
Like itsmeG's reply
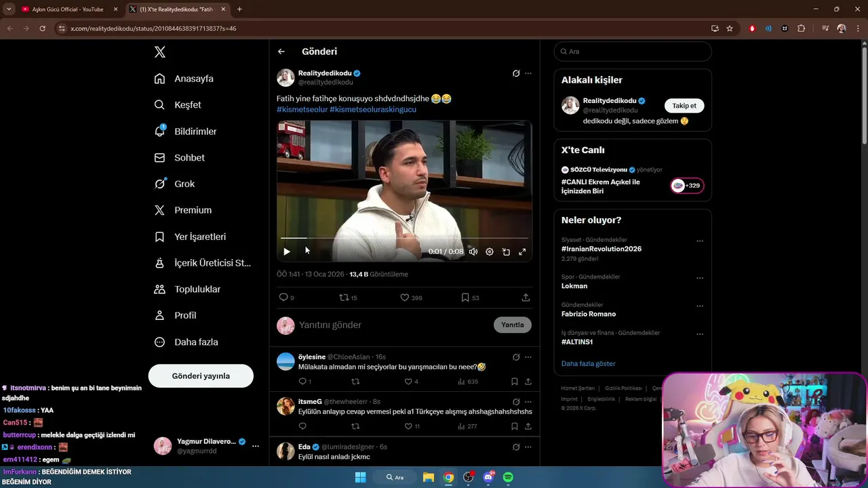coord(412,426)
